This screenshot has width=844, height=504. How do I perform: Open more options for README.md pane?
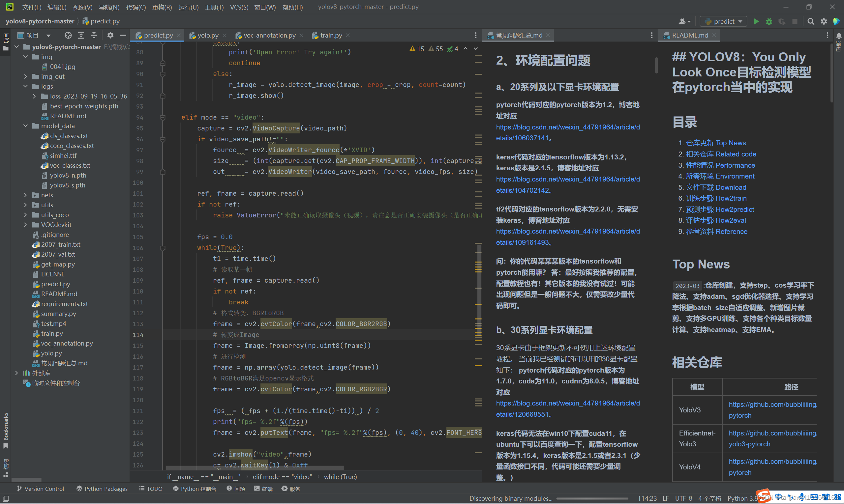point(827,35)
